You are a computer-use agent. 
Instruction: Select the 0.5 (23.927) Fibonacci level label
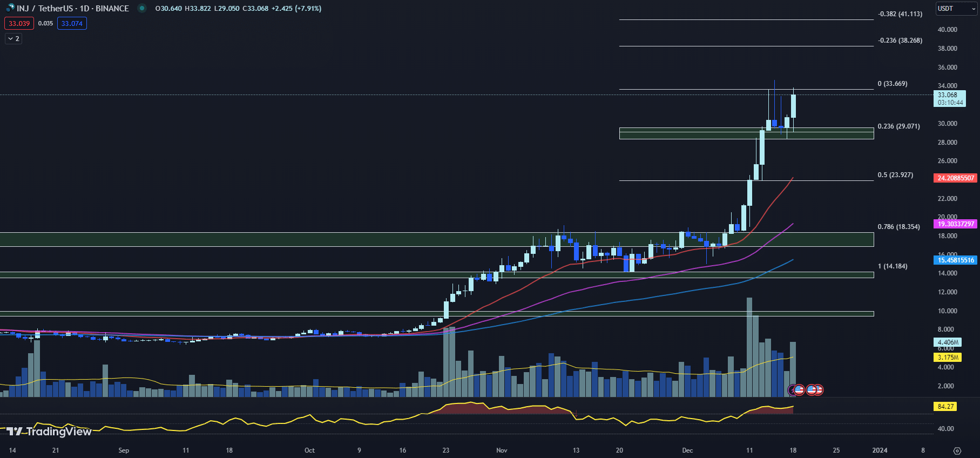pyautogui.click(x=895, y=175)
